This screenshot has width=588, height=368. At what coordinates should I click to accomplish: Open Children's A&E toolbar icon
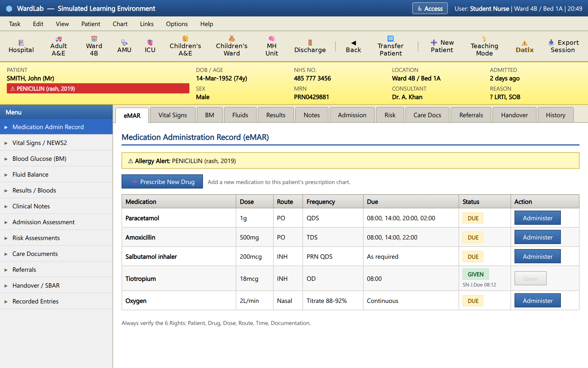click(185, 46)
